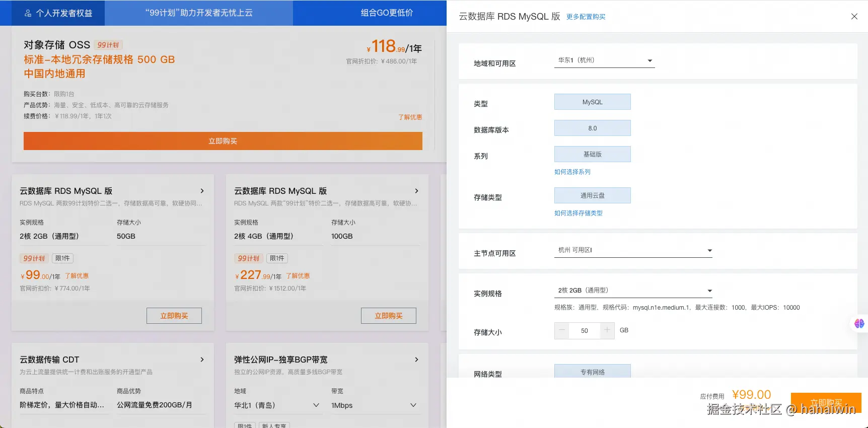Image resolution: width=868 pixels, height=428 pixels.
Task: Close the RDS MySQL purchase panel
Action: tap(854, 17)
